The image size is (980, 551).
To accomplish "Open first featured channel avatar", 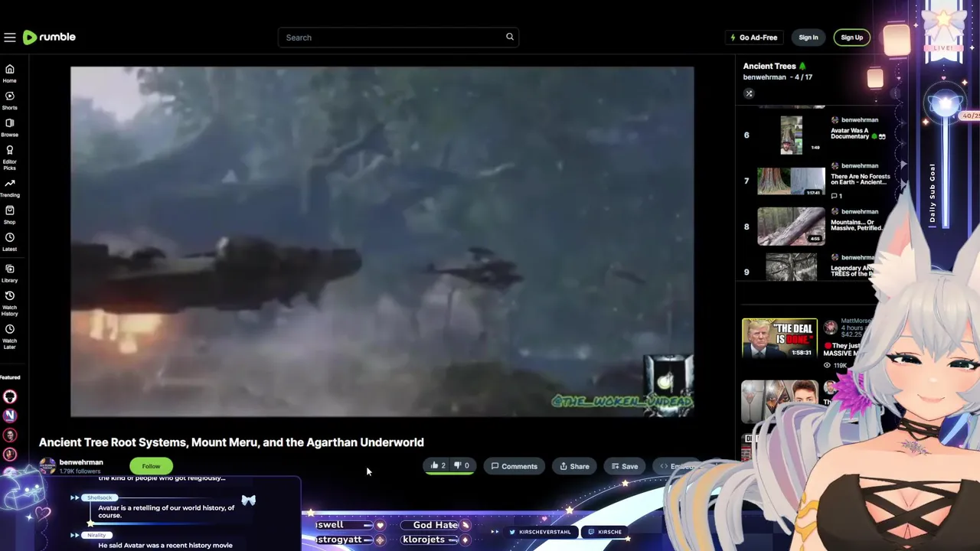I will [x=10, y=396].
